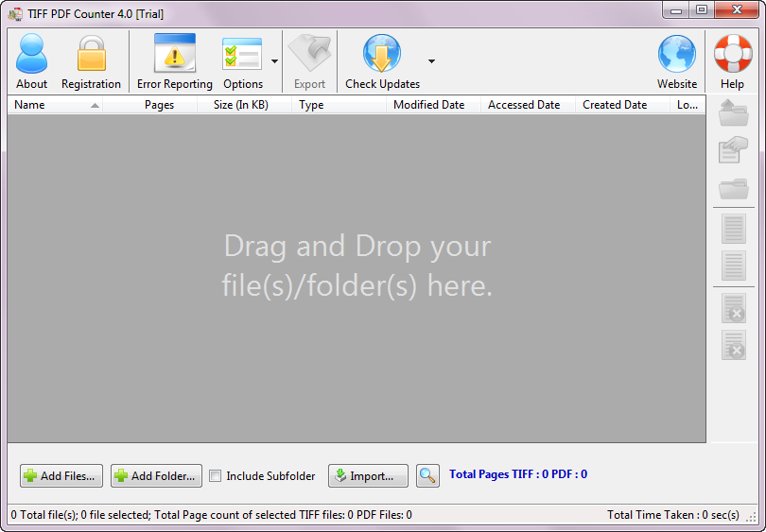Click the Export toolbar button
This screenshot has width=766, height=532.
(x=309, y=61)
